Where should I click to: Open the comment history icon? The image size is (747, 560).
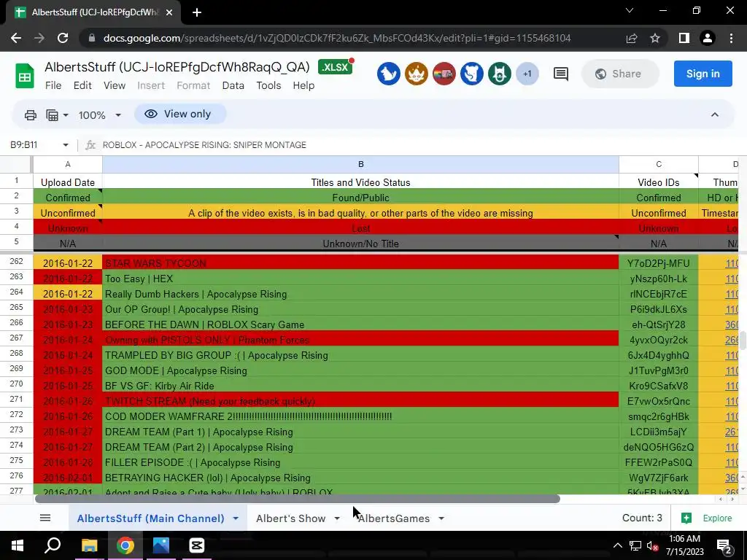pyautogui.click(x=561, y=74)
